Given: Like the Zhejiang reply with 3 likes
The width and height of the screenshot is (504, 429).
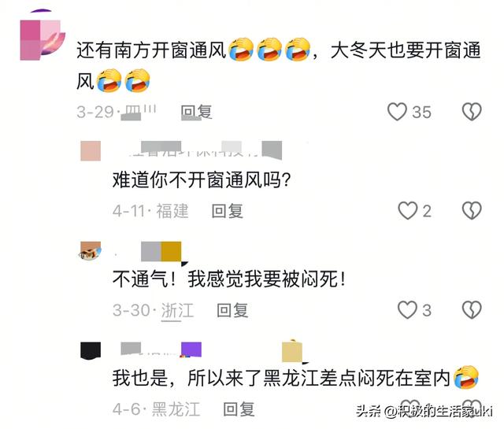Looking at the screenshot, I should pyautogui.click(x=408, y=310).
